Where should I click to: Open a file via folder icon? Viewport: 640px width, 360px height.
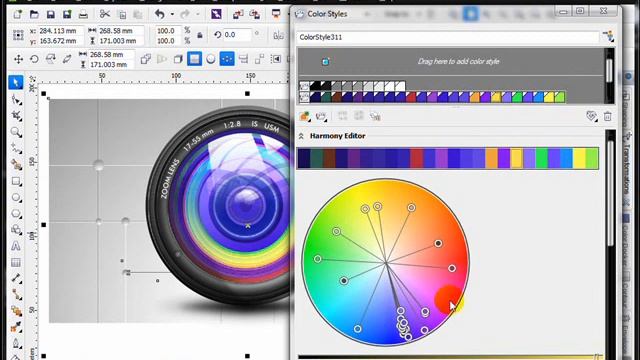pos(34,15)
